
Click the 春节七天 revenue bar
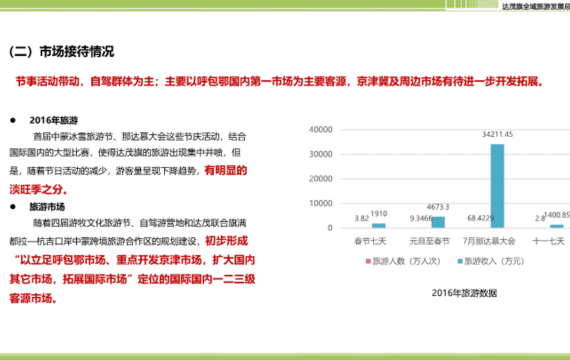click(378, 225)
